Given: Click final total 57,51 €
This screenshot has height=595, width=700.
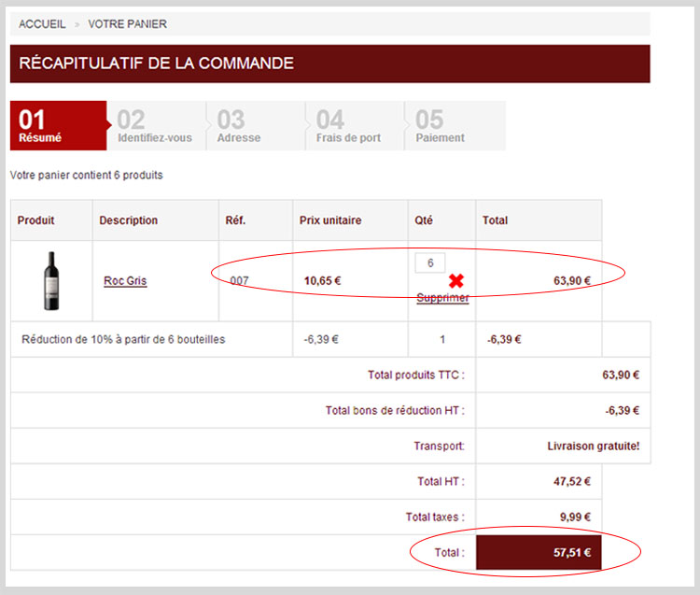Looking at the screenshot, I should (572, 553).
